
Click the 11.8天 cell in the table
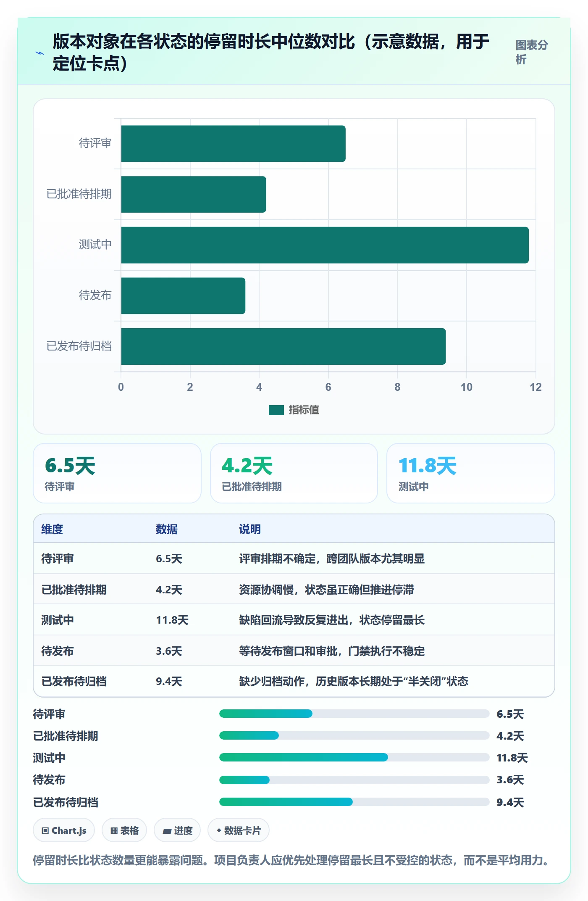point(172,620)
